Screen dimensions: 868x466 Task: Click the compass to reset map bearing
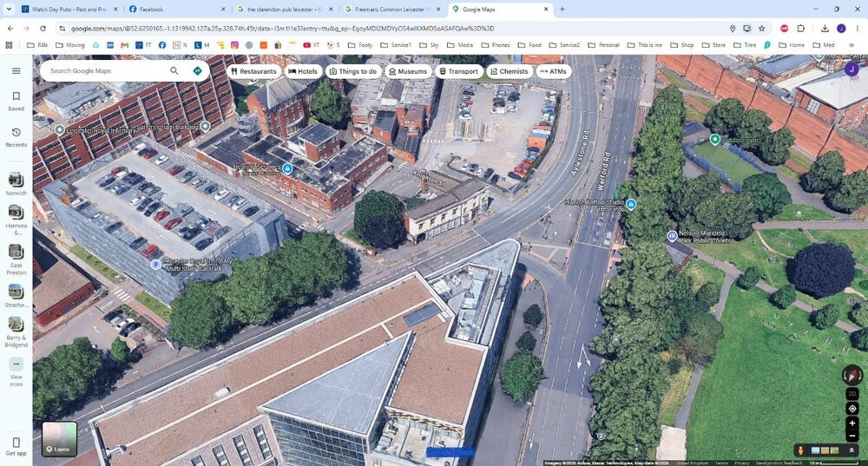click(x=852, y=375)
